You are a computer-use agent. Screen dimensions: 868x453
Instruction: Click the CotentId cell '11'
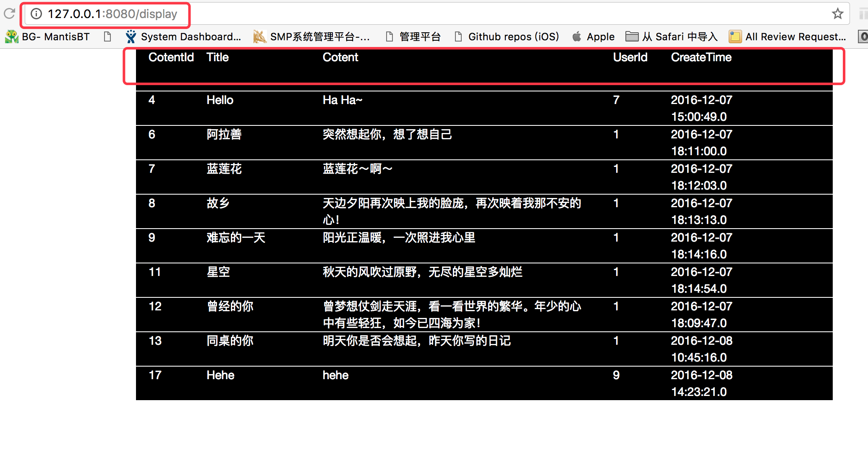coord(154,272)
